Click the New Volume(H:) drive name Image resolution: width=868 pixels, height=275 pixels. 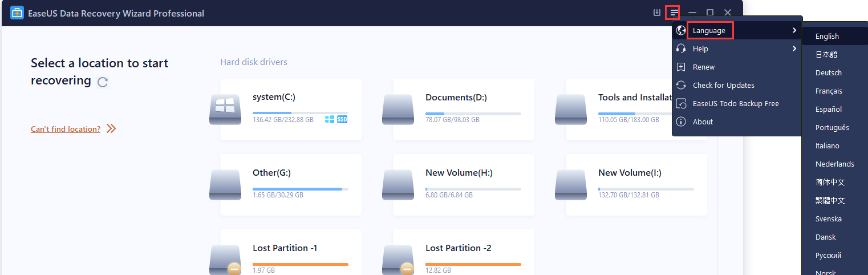pos(459,172)
